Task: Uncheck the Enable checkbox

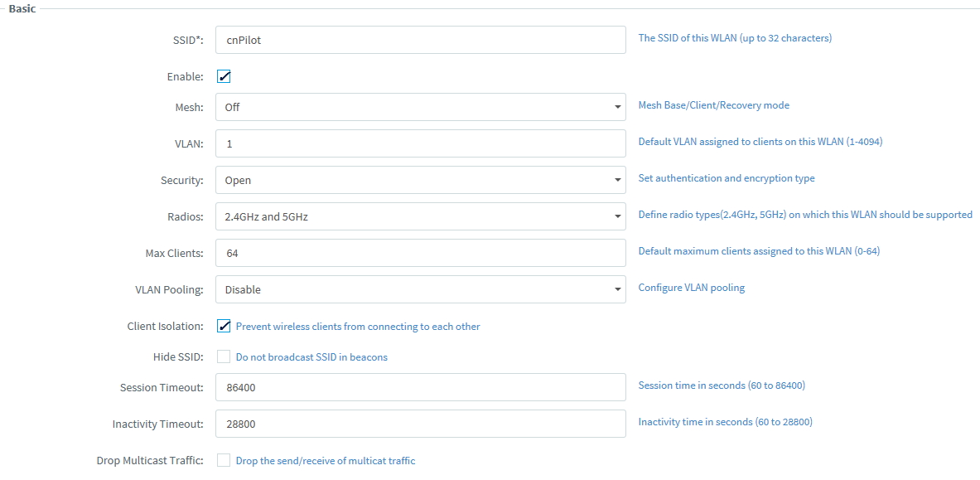Action: pos(224,76)
